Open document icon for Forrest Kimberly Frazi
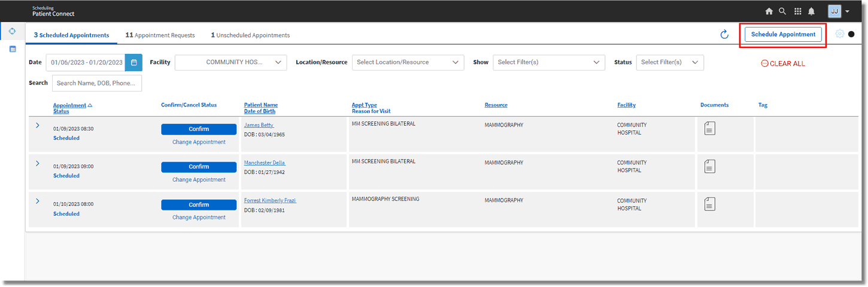Screen dimensions: 868x287 pos(709,204)
